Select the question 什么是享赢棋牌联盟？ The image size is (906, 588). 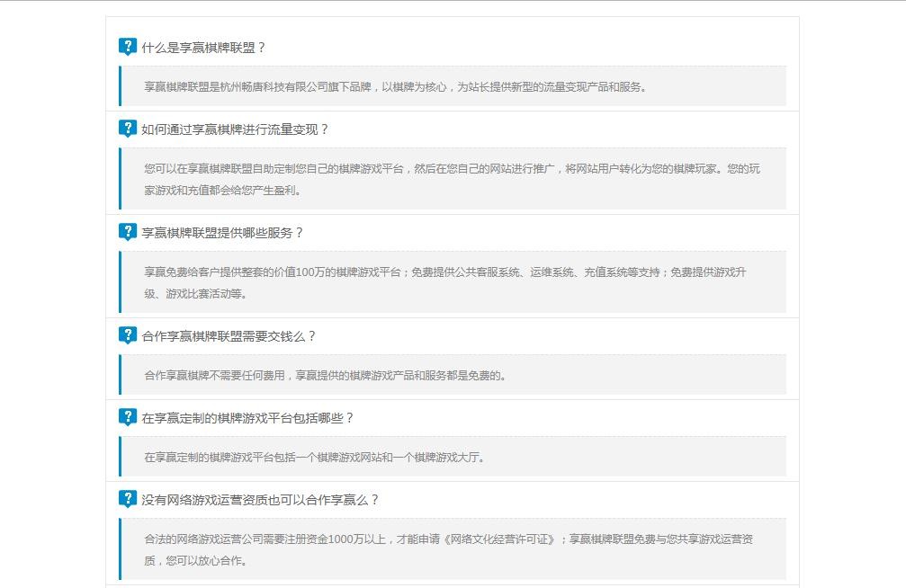click(203, 48)
